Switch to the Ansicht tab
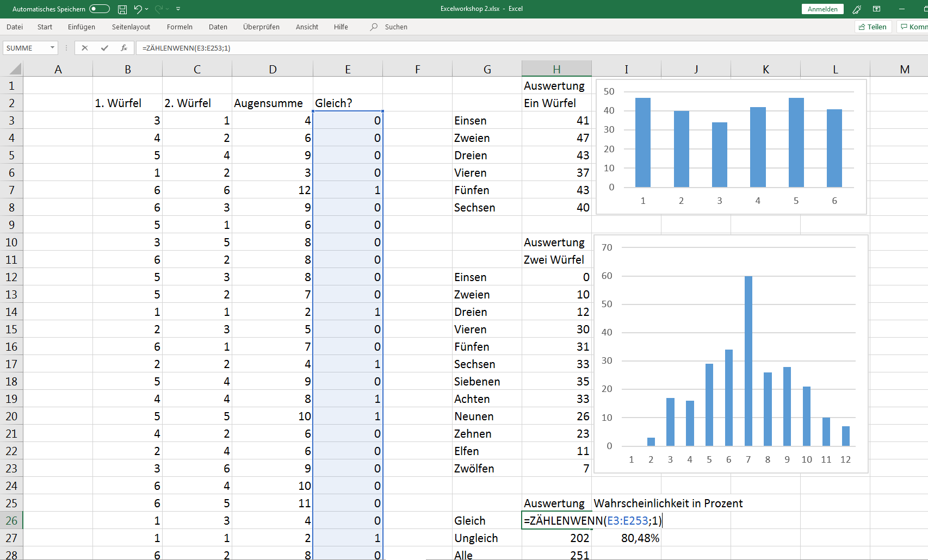This screenshot has width=928, height=560. click(x=307, y=27)
